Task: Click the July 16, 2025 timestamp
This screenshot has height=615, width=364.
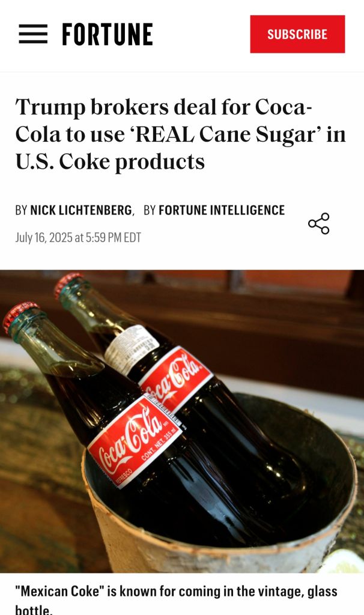Action: point(78,237)
